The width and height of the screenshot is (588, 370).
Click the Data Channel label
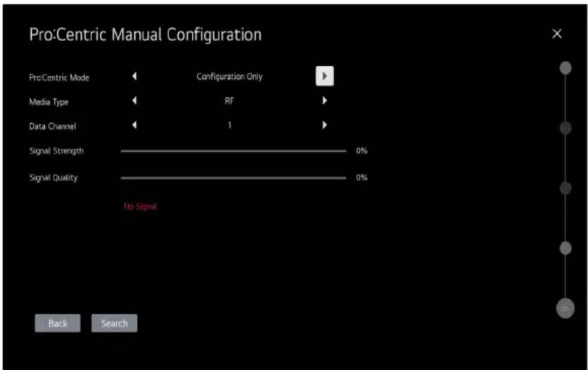53,126
